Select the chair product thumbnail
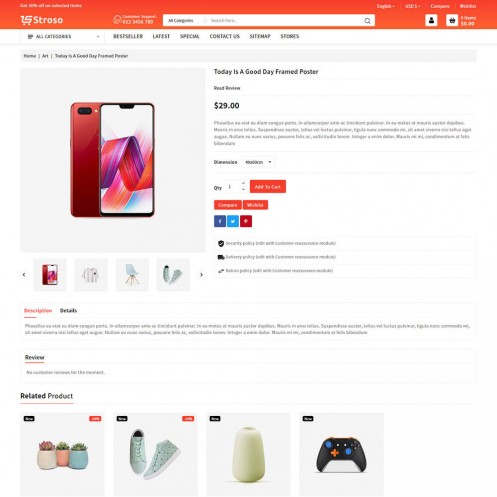The width and height of the screenshot is (497, 497). tap(132, 275)
